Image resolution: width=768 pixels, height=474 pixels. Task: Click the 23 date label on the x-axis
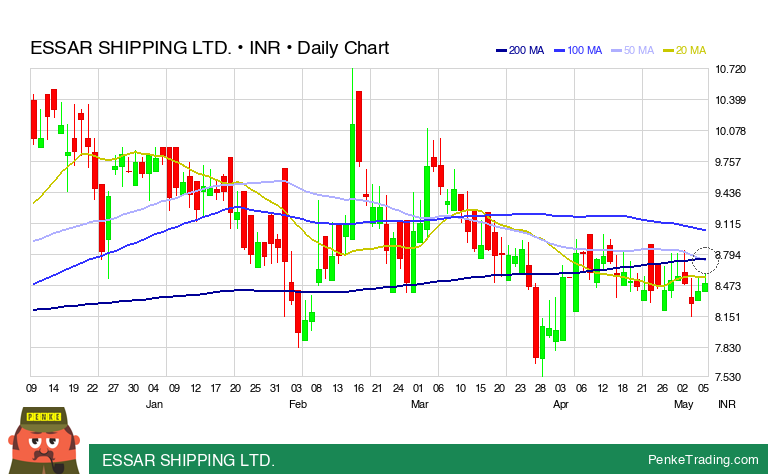520,388
